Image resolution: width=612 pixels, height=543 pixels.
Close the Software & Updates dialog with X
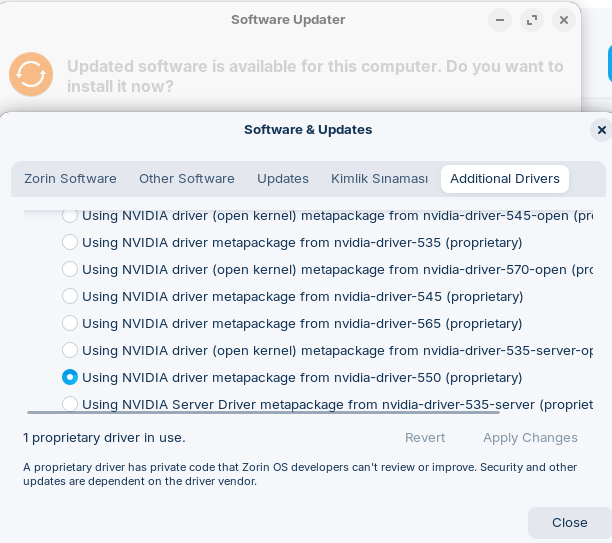601,130
